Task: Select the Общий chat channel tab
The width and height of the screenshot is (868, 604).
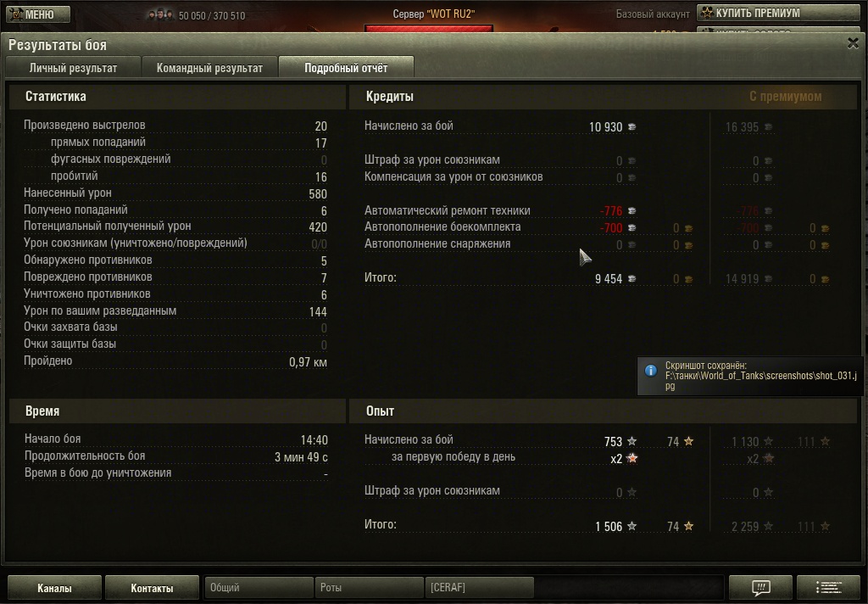Action: [x=259, y=587]
